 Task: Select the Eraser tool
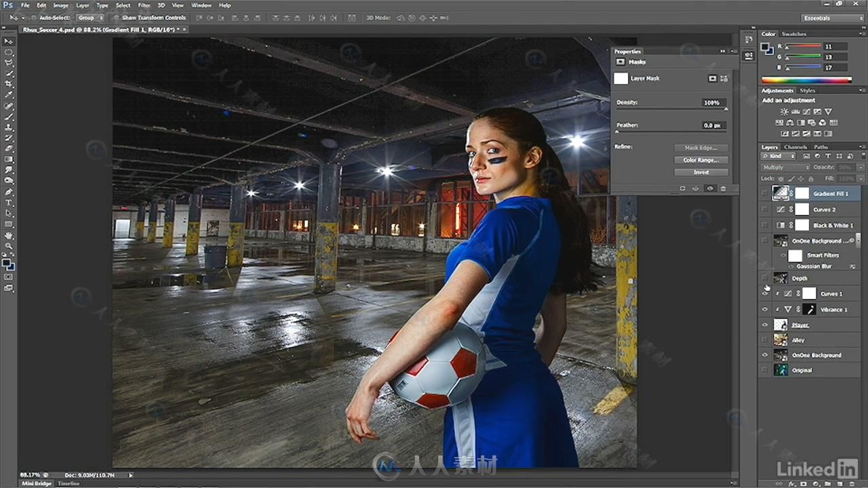tap(9, 148)
